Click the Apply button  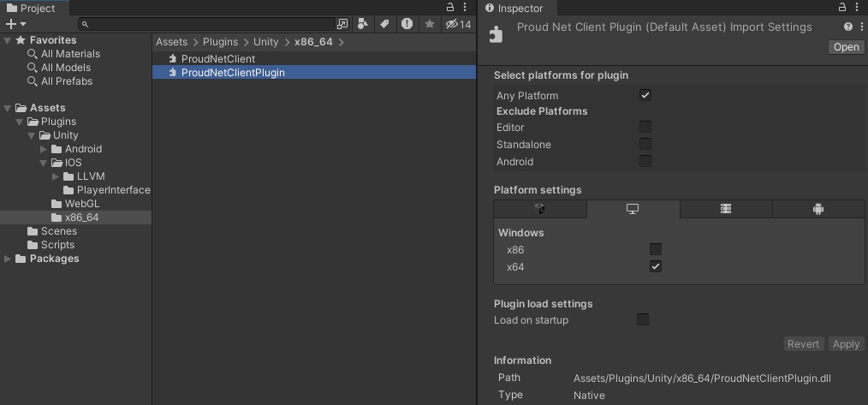[x=846, y=343]
